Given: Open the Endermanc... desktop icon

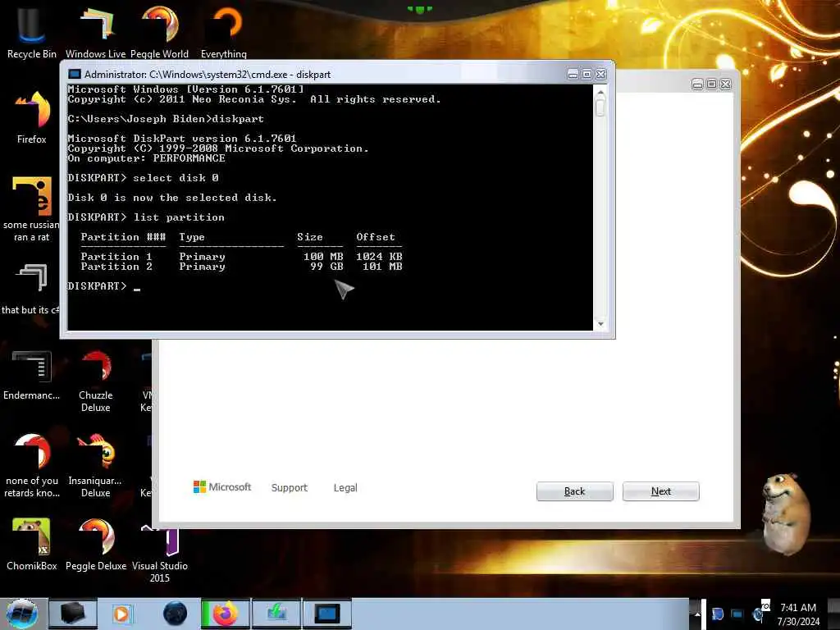Looking at the screenshot, I should click(x=32, y=374).
